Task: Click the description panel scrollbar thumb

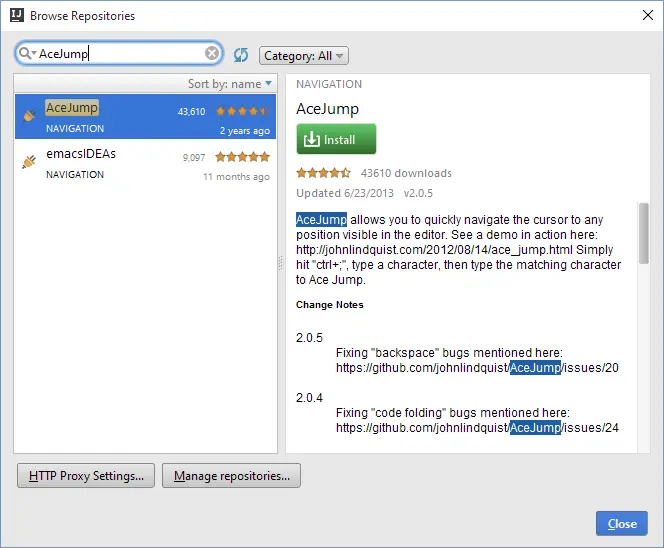Action: (644, 233)
